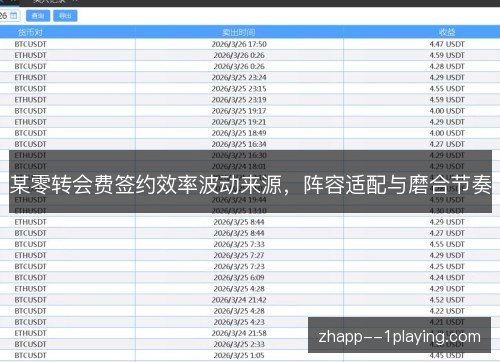Select the time cell 2026/3/25 2:33
This screenshot has width=500, height=362.
point(239,344)
